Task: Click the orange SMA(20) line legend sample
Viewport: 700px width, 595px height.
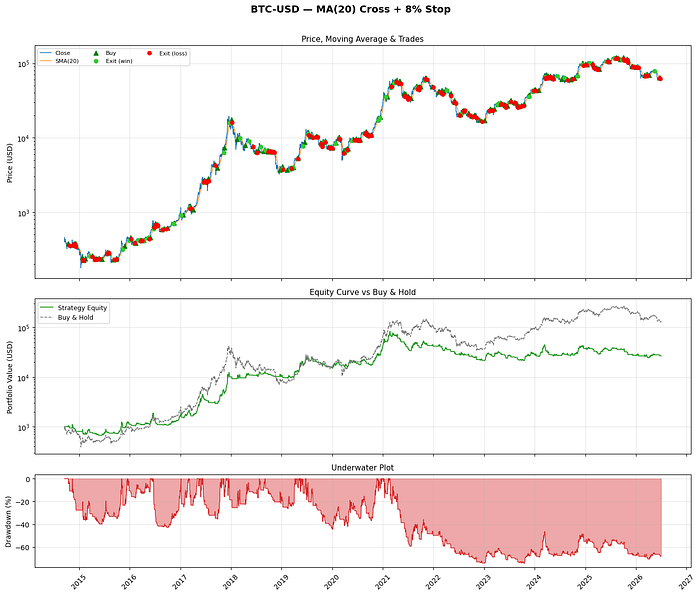Action: (x=46, y=61)
